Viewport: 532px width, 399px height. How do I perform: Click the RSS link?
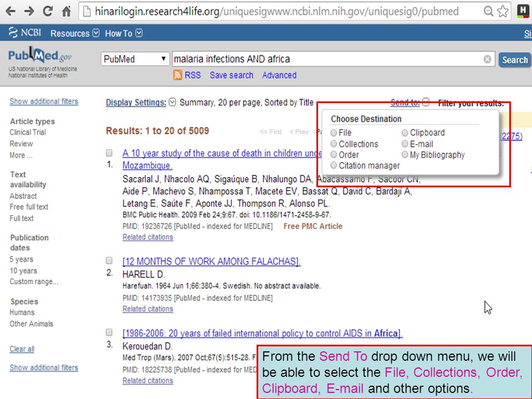pyautogui.click(x=193, y=75)
